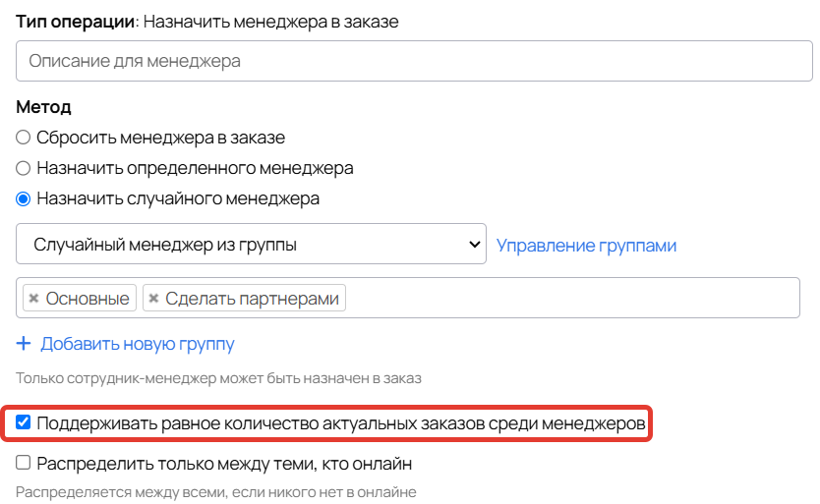
Task: Open 'Случайный менеджер из группы' dropdown
Action: [251, 245]
